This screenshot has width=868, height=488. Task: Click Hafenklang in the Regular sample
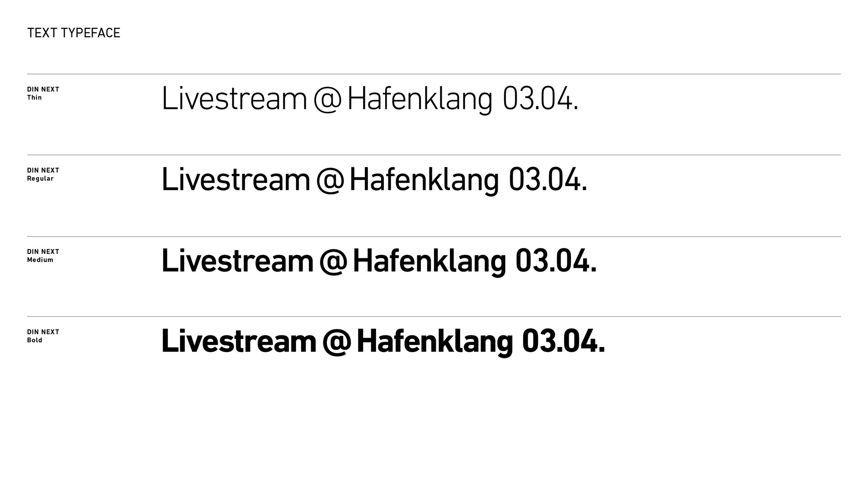coord(424,181)
